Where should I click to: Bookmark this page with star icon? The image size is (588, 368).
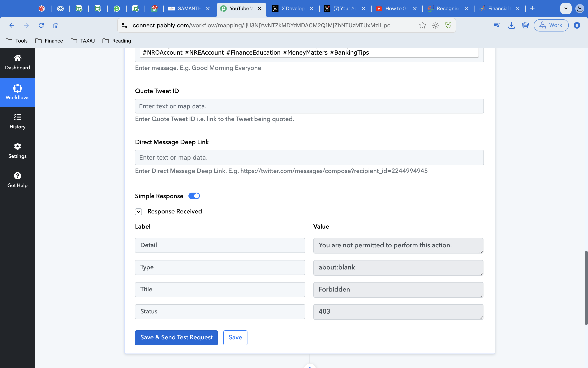423,25
